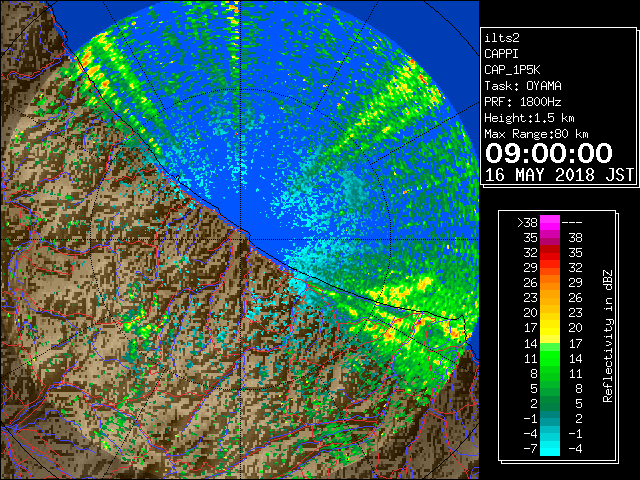Screen dimensions: 640x480
Task: Click 'Max Range:80 km' text
Action: point(536,134)
